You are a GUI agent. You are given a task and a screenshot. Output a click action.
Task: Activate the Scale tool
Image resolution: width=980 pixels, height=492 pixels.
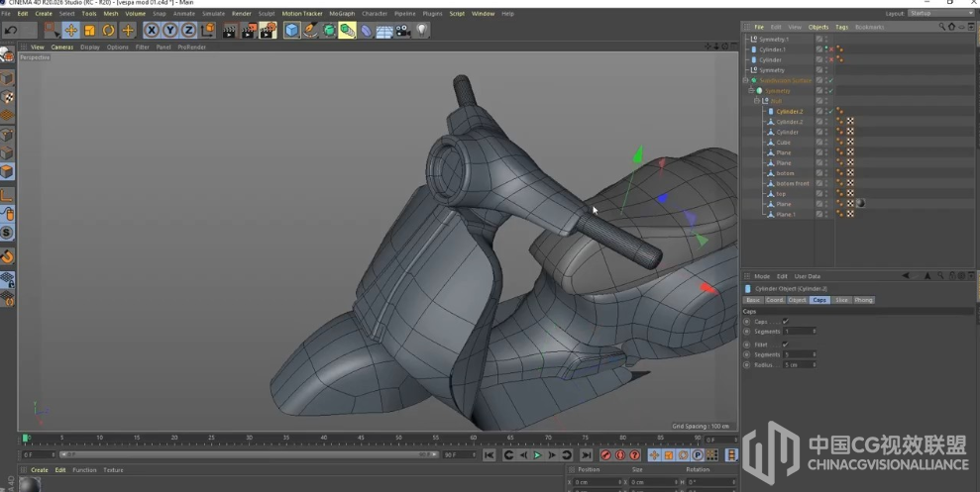(89, 30)
